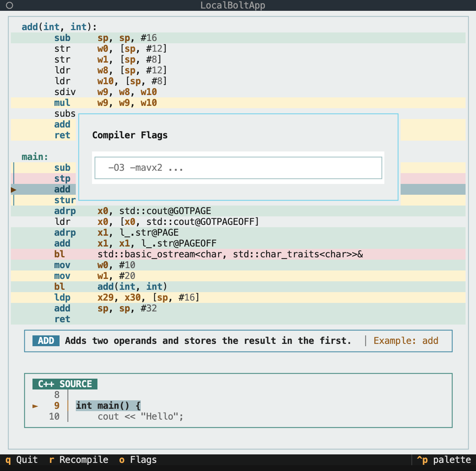Image resolution: width=476 pixels, height=471 pixels.
Task: Select the 'str w0, [sp, #12]' line
Action: coord(238,49)
